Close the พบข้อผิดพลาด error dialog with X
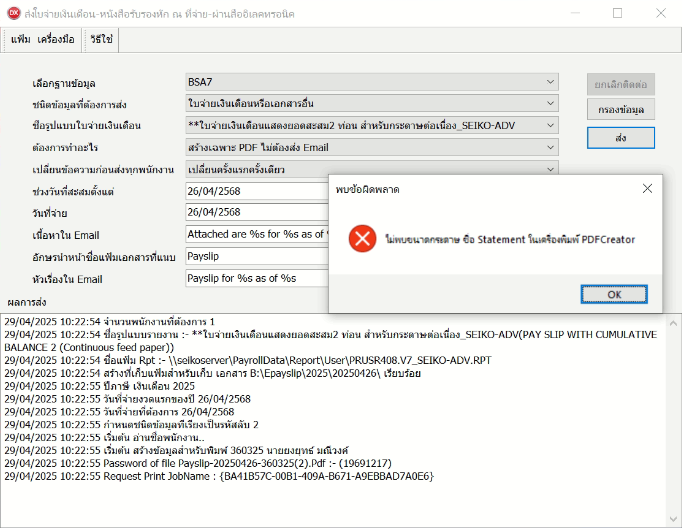682x528 pixels. pos(647,188)
